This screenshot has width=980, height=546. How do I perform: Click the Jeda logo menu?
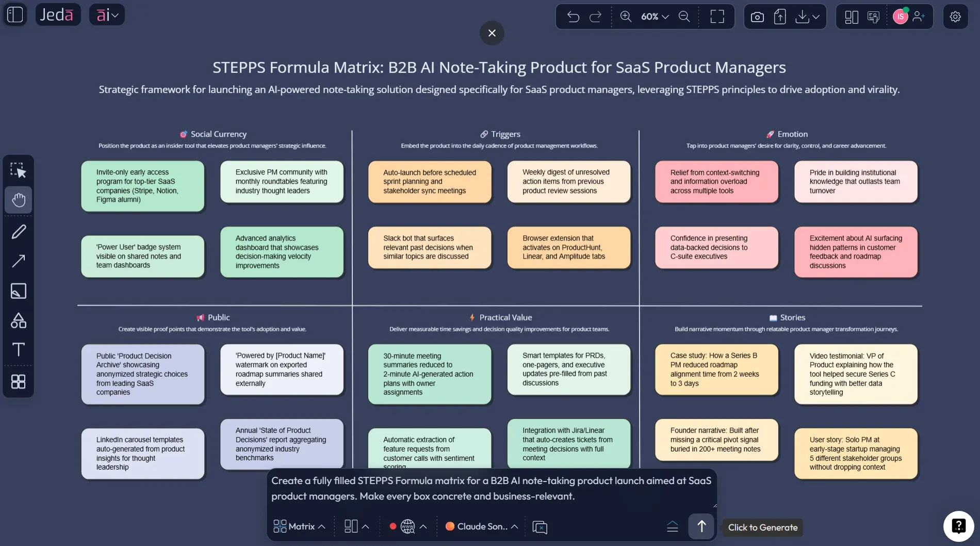[x=57, y=14]
